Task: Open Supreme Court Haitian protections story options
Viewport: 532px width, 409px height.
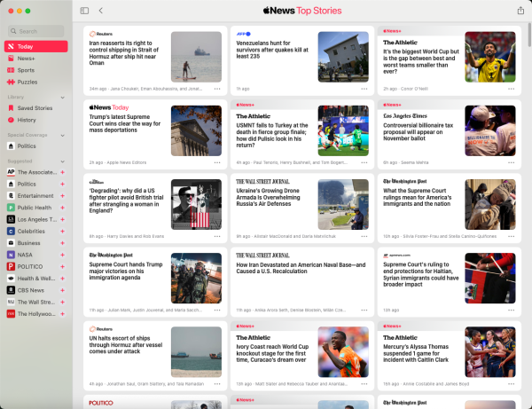Action: (x=511, y=311)
